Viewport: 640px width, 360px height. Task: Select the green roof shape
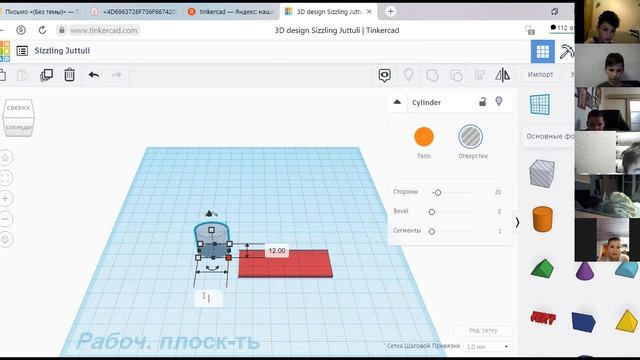tap(542, 269)
